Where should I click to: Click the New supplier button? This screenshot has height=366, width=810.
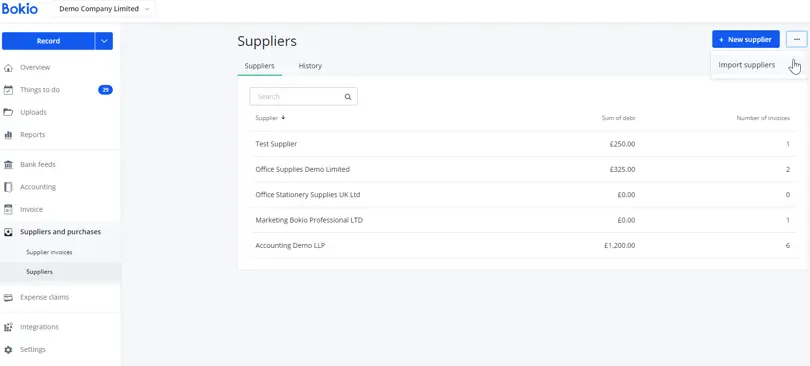pyautogui.click(x=745, y=39)
